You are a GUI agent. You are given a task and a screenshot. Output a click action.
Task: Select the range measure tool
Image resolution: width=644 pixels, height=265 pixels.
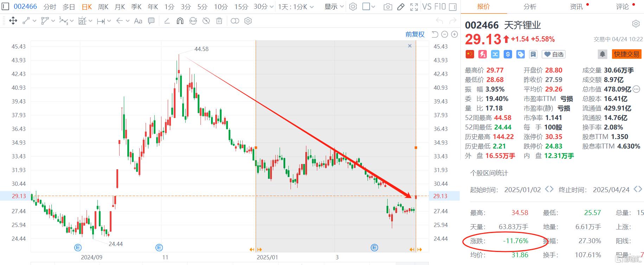point(101,21)
